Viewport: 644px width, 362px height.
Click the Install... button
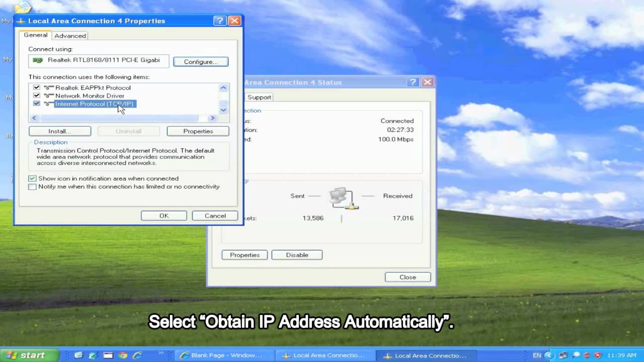60,131
